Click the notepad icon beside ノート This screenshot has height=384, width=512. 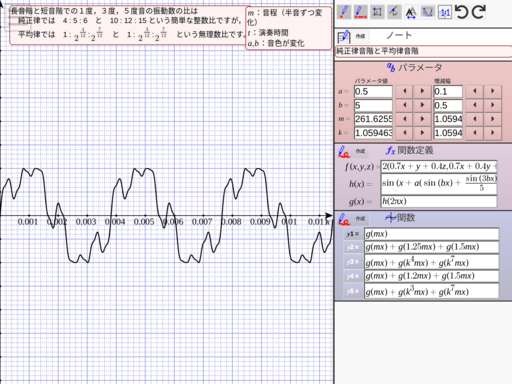(344, 36)
